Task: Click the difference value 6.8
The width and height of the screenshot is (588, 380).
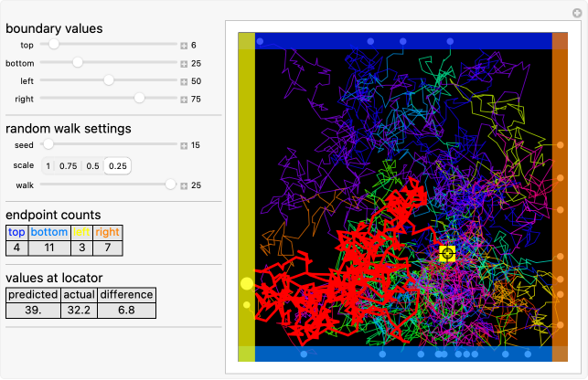Action: (x=126, y=311)
